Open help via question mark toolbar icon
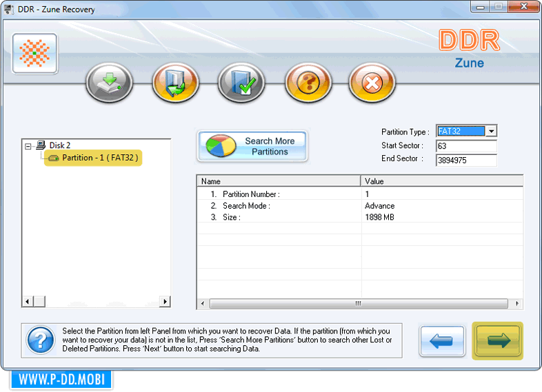This screenshot has height=392, width=542. (x=308, y=83)
